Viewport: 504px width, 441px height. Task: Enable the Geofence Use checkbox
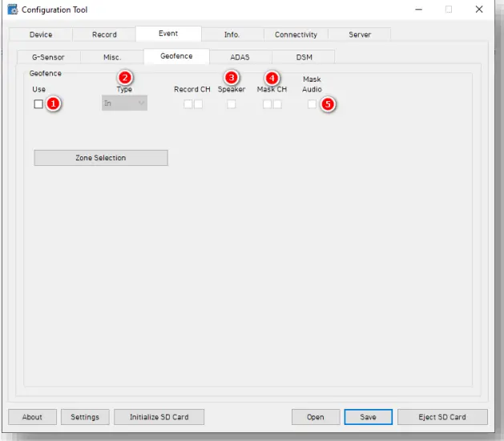(38, 104)
